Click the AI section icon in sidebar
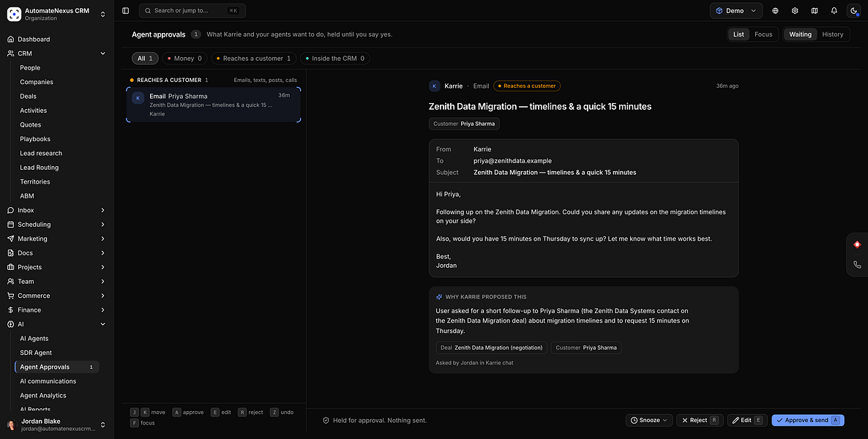The image size is (868, 439). [x=10, y=324]
